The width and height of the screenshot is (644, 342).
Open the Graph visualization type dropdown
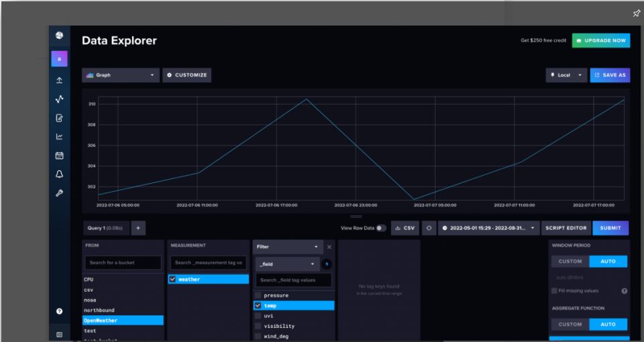pos(121,75)
